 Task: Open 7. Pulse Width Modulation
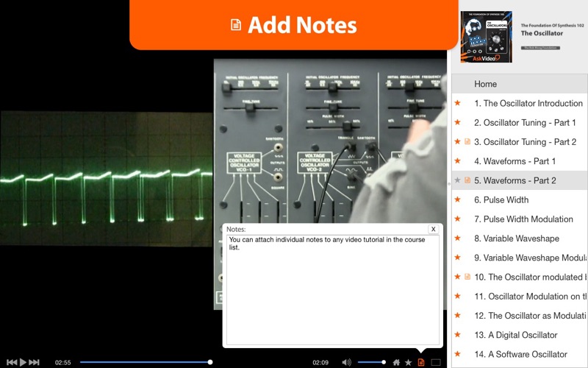(520, 219)
